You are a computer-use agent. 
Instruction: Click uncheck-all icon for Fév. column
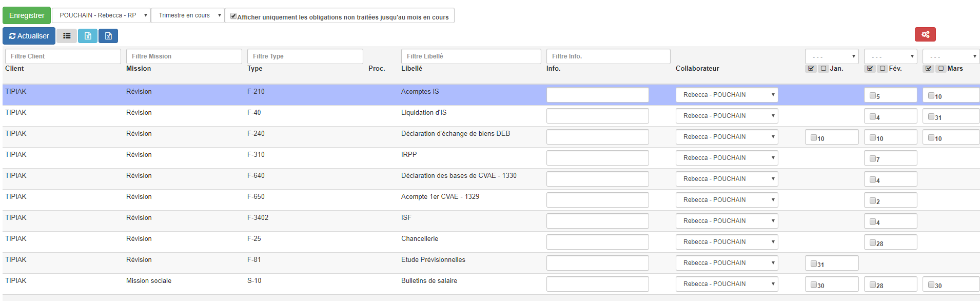tap(883, 69)
